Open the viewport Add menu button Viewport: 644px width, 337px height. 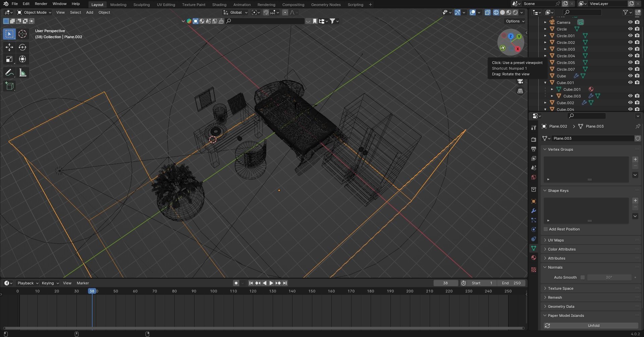click(x=90, y=12)
